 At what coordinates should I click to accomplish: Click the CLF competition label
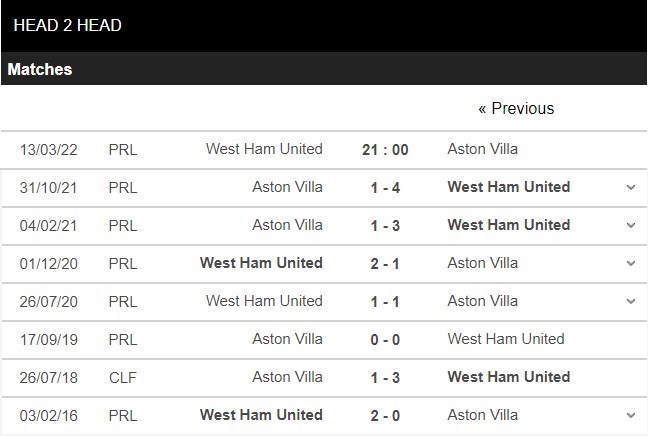(x=123, y=378)
